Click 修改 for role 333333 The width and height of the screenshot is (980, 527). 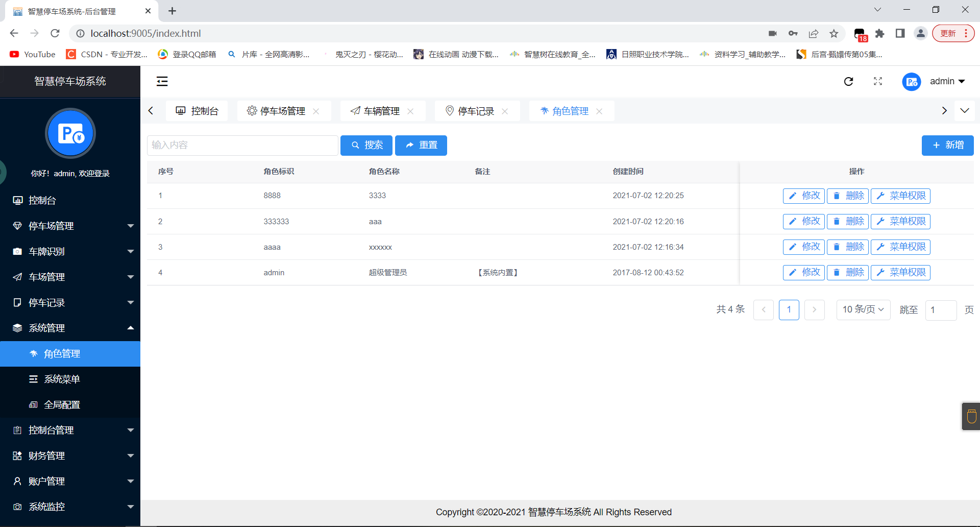(804, 222)
